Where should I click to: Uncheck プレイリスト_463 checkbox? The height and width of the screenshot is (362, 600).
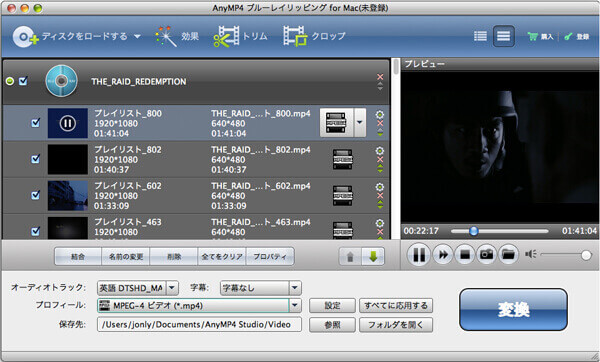(x=36, y=231)
